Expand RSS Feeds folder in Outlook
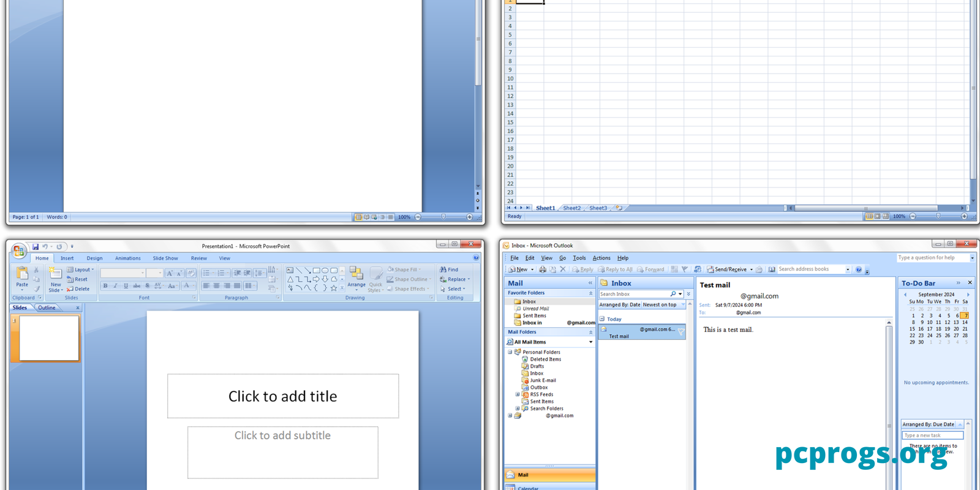The image size is (980, 490). [x=518, y=394]
